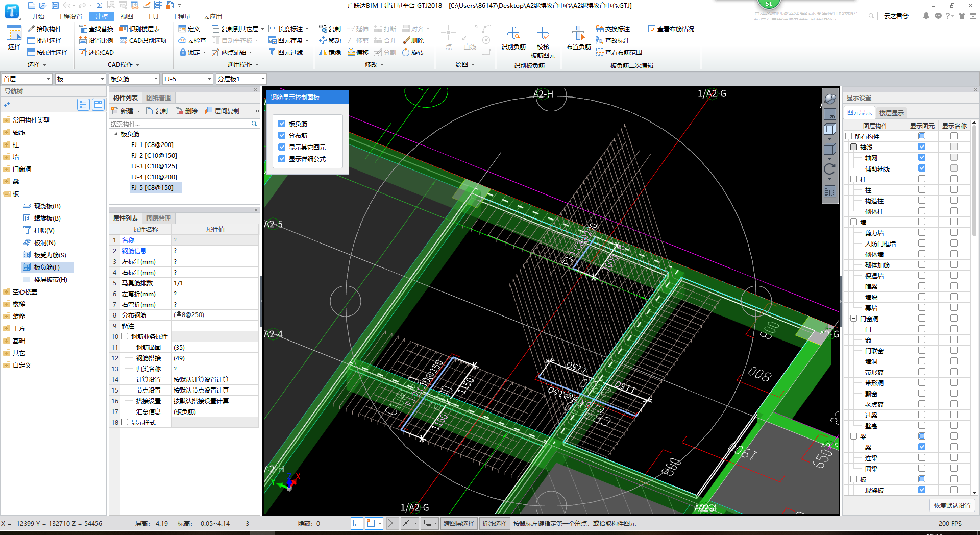The image size is (980, 535).
Task: Select the 批量选择 batch select tool
Action: click(44, 40)
